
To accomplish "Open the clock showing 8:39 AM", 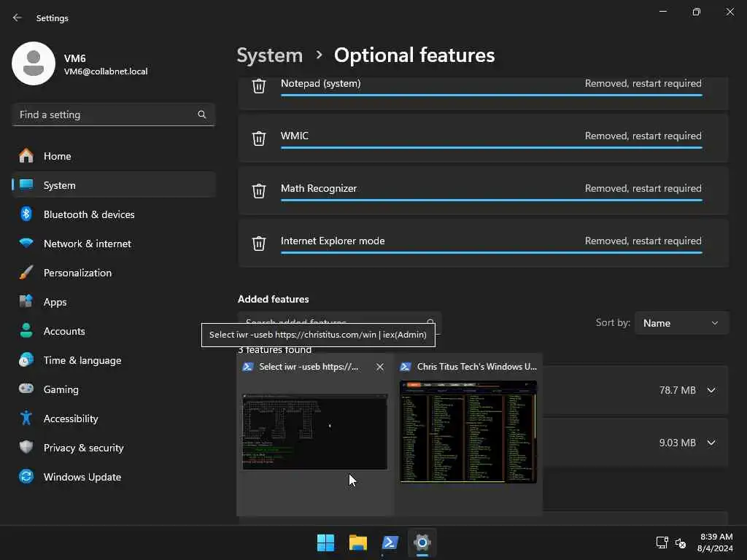I will tap(715, 542).
